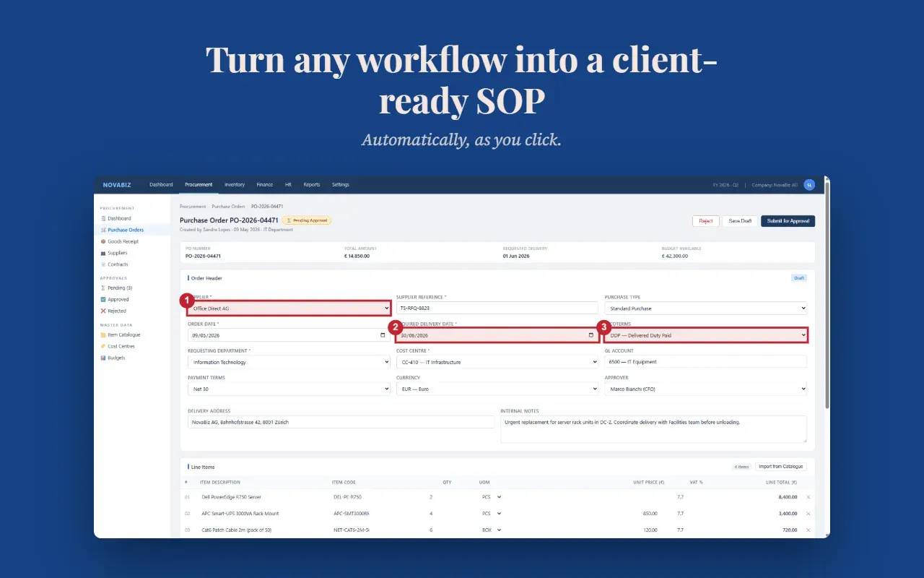Remove the APC Smart-UPS line item

(808, 514)
